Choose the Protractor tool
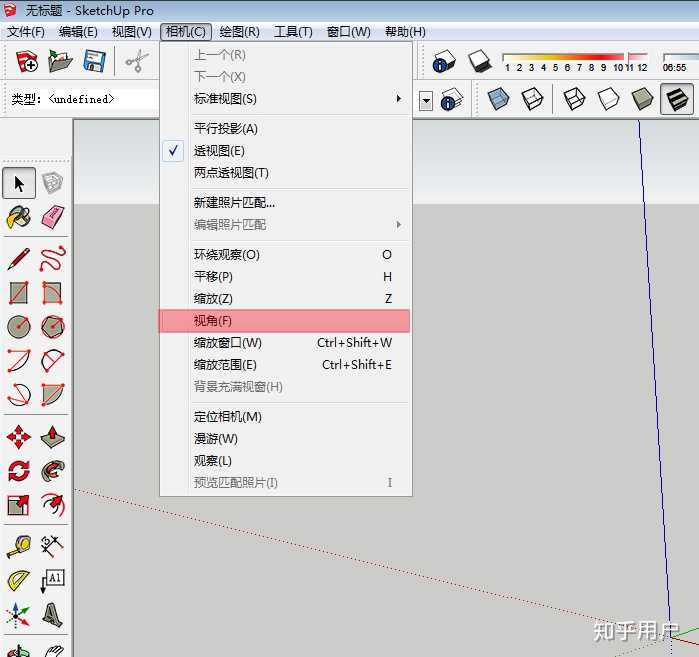 [19, 581]
